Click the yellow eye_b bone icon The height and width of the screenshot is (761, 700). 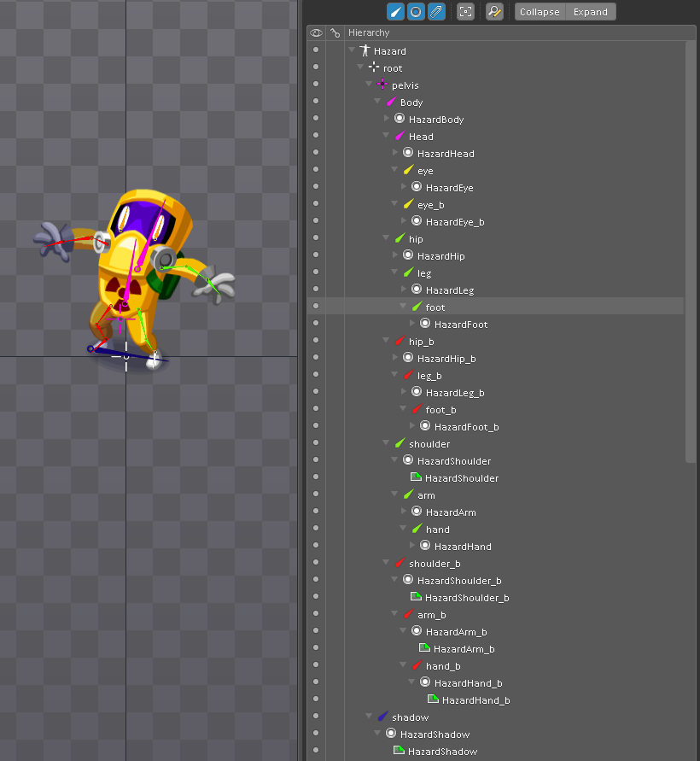pos(408,204)
